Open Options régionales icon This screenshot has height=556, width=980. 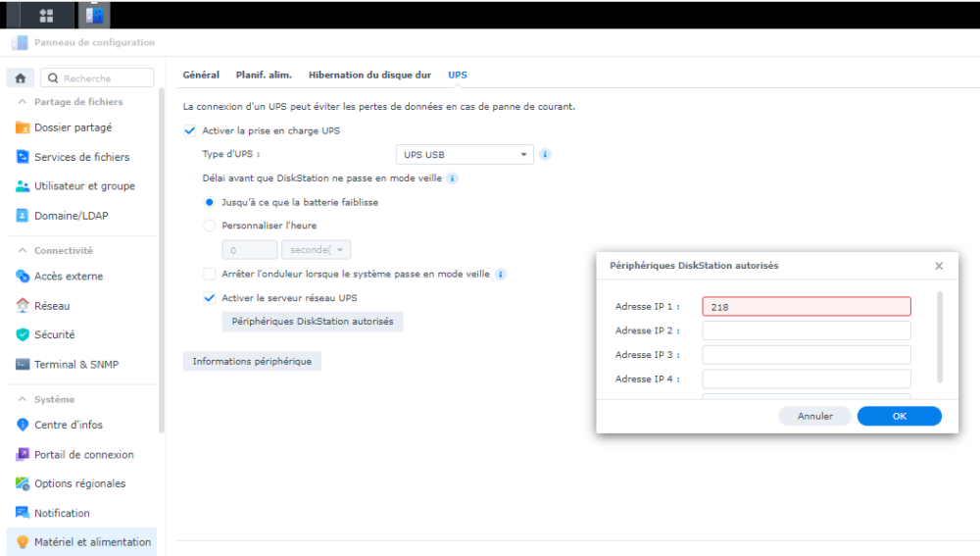point(23,483)
